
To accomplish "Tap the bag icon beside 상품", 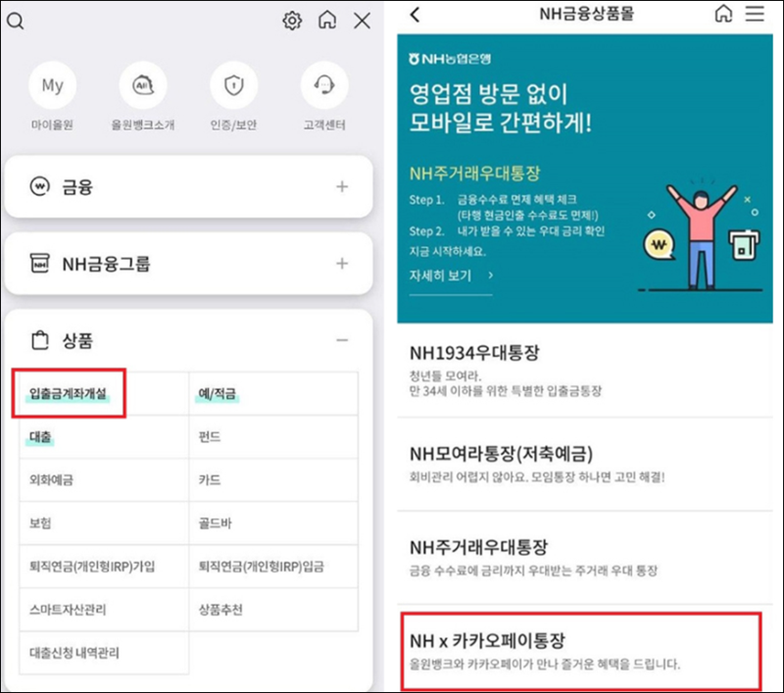I will pos(40,340).
